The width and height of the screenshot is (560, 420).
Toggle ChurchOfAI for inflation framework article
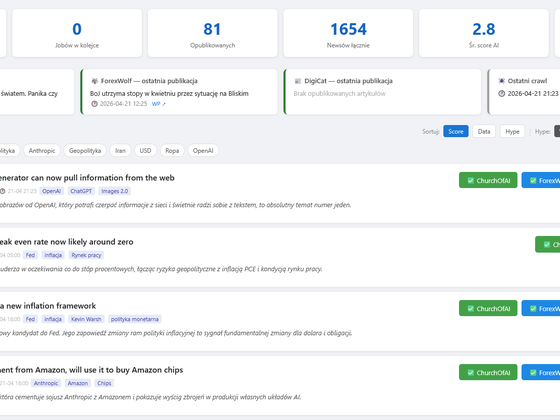pos(488,308)
